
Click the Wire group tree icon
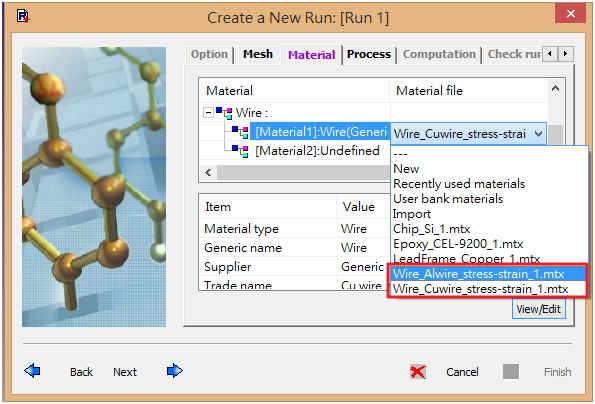pyautogui.click(x=224, y=113)
